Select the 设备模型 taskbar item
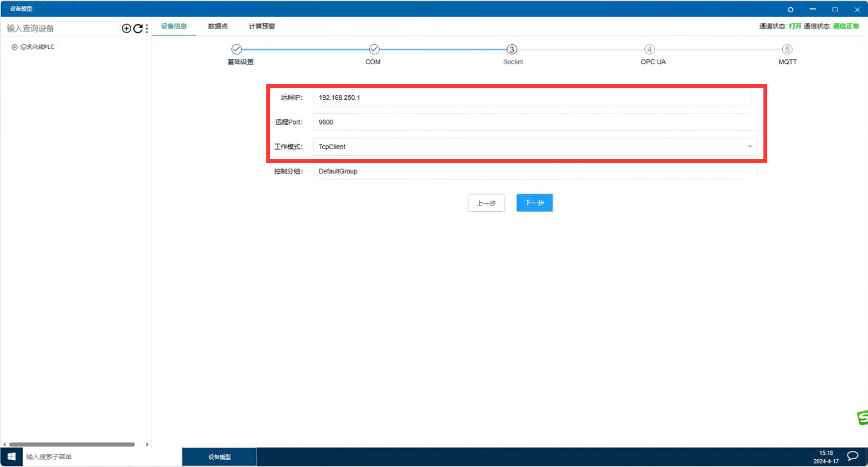 tap(220, 457)
